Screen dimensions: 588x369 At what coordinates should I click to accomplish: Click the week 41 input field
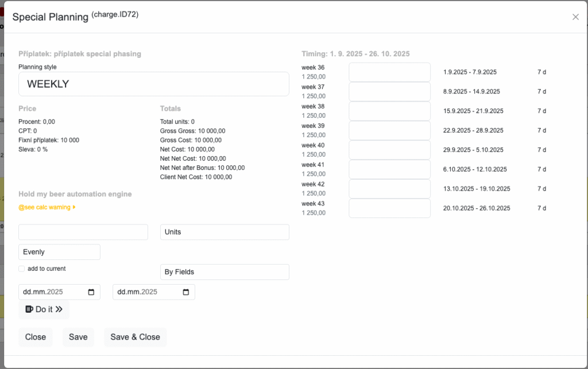pos(389,169)
